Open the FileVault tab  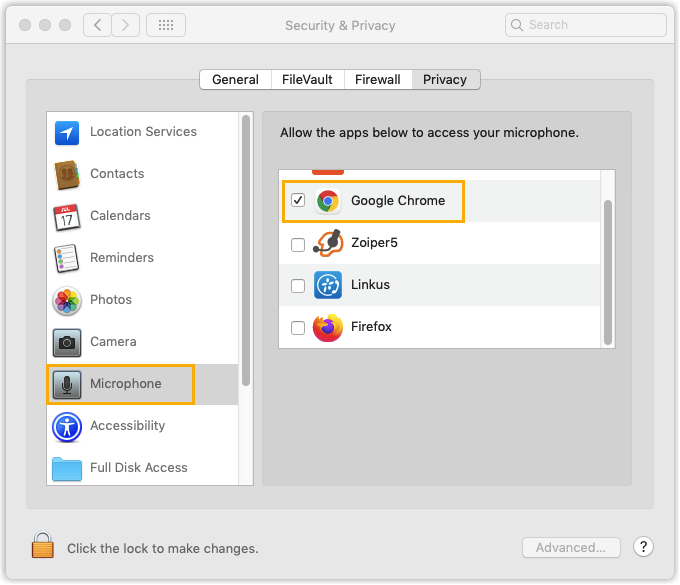point(307,80)
